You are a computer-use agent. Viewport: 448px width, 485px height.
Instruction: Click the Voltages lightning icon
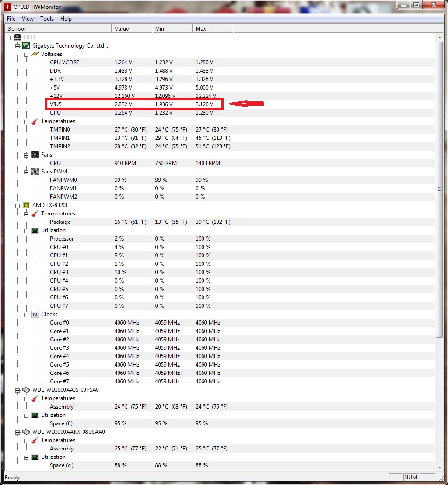(35, 54)
